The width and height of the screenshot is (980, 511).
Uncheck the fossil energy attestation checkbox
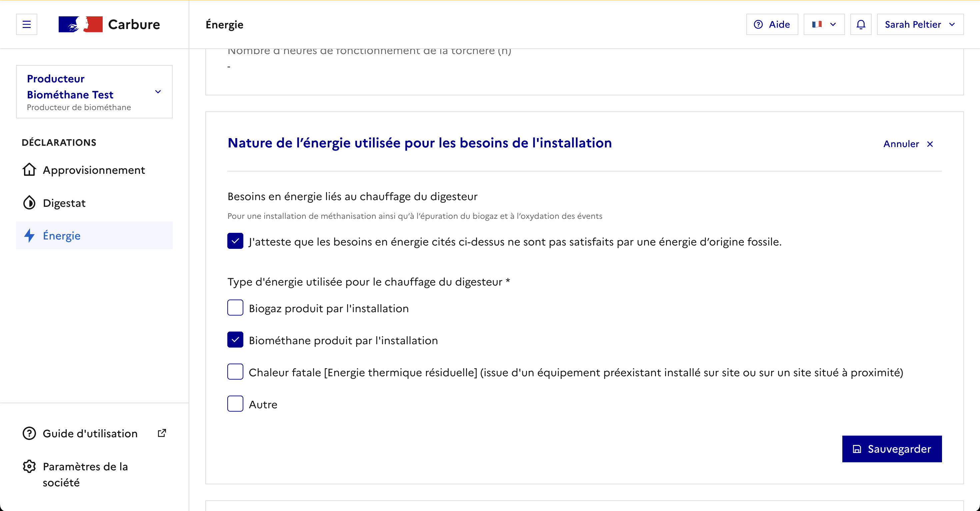point(235,241)
